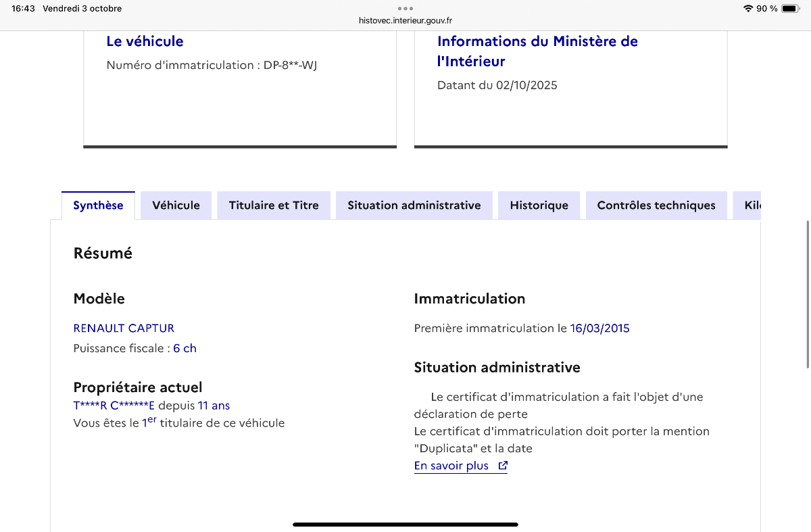Tap the home indicator bar at the bottom

tap(405, 525)
